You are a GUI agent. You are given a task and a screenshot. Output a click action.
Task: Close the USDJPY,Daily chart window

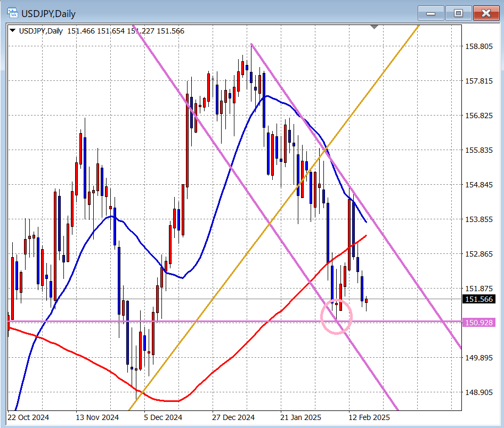coord(485,13)
